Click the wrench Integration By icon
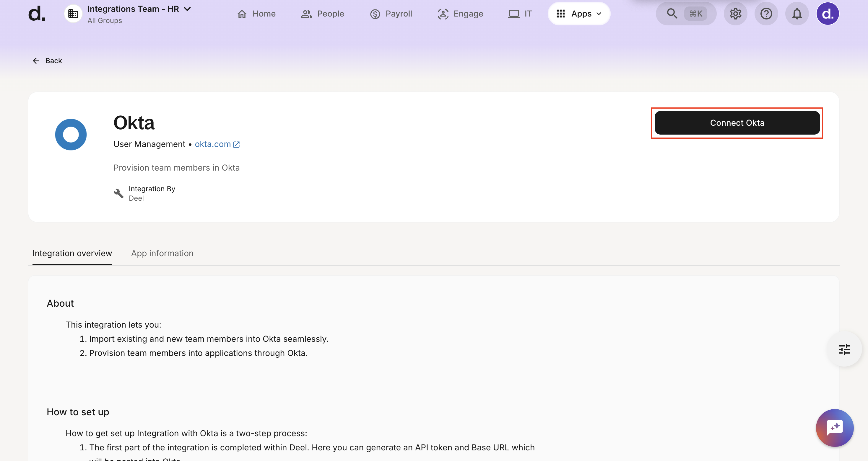Image resolution: width=868 pixels, height=461 pixels. 118,193
